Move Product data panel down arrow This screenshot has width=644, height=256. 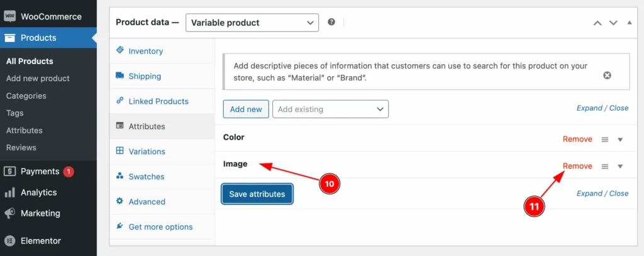[x=613, y=23]
